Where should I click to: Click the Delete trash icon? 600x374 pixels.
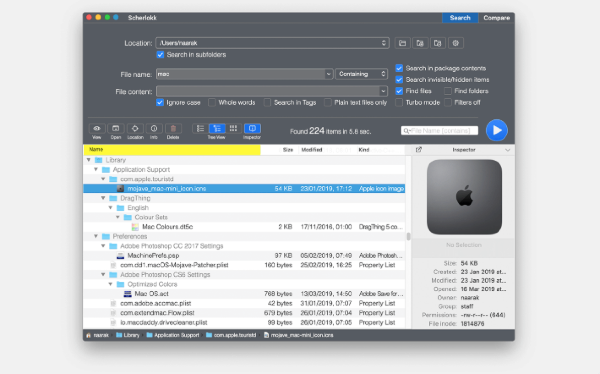173,129
